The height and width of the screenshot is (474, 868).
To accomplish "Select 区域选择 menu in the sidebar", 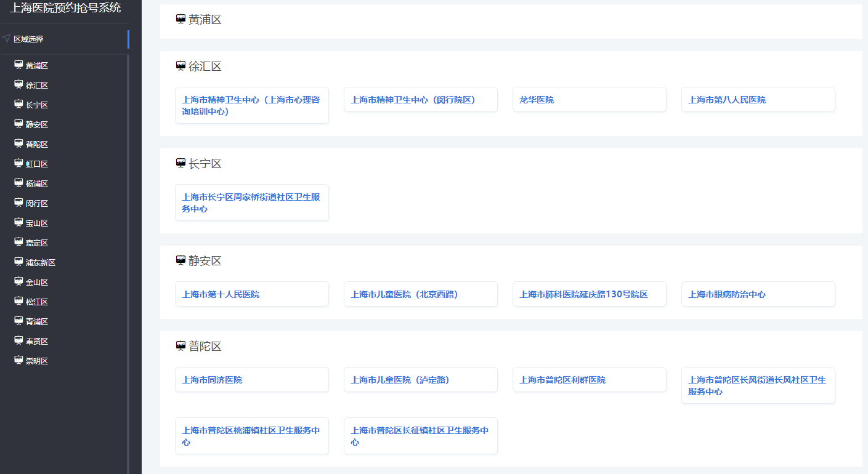I will [x=28, y=39].
